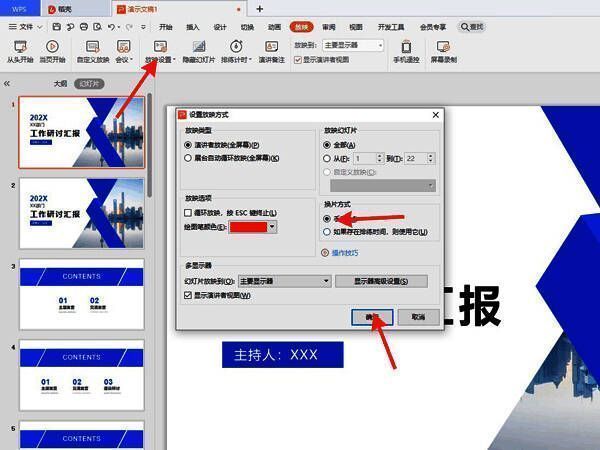Click the 从头开始 (play from start) icon
Screen dimensions: 600x450
click(19, 47)
